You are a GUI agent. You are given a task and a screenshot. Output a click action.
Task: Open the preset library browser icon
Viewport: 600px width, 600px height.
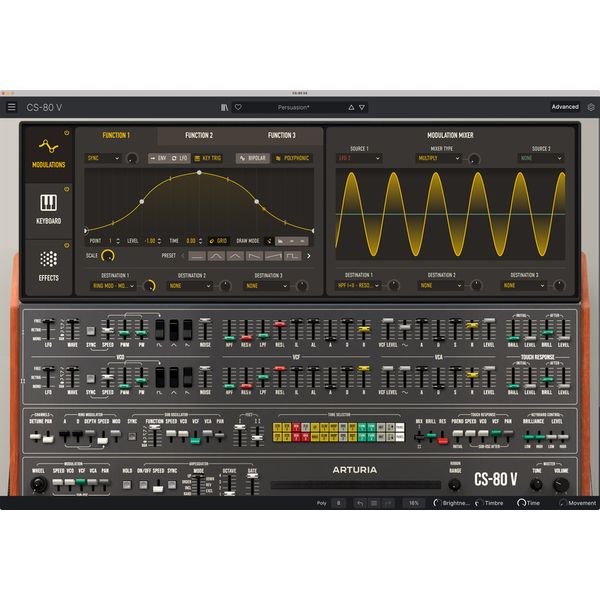coord(225,108)
